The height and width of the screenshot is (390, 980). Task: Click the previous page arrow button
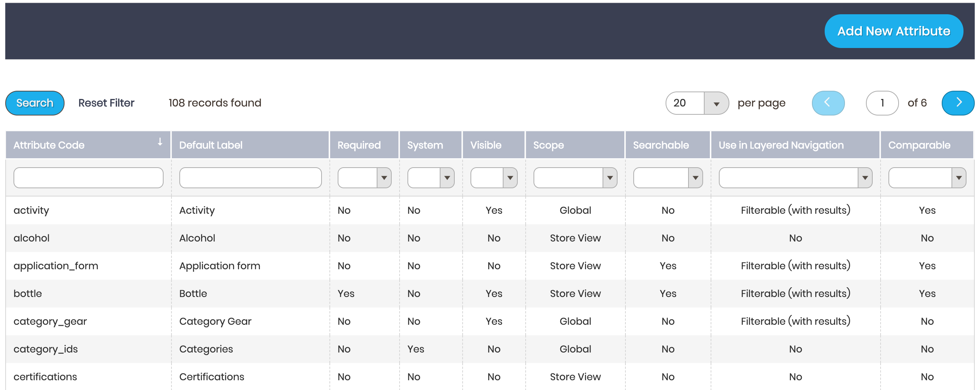pyautogui.click(x=828, y=103)
